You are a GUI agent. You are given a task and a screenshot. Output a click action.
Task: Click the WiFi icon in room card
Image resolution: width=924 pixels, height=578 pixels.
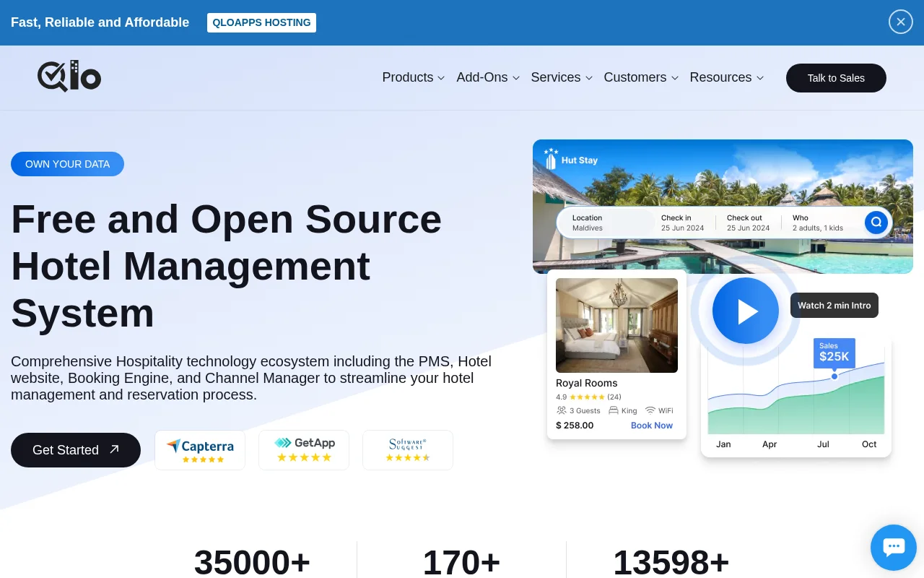click(650, 410)
